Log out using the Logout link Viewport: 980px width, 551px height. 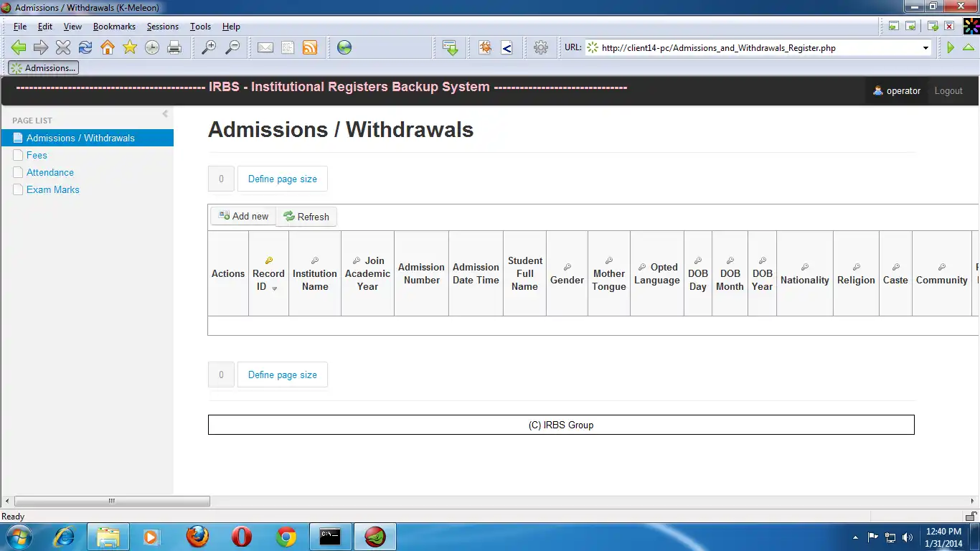tap(948, 91)
